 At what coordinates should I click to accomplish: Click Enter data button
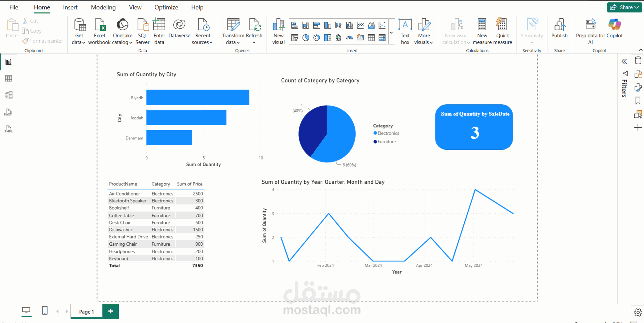(159, 32)
